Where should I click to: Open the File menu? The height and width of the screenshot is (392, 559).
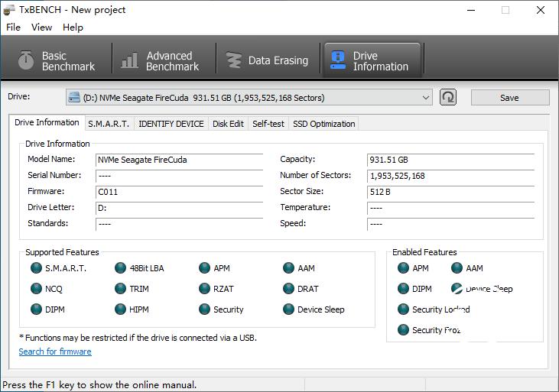click(x=13, y=28)
